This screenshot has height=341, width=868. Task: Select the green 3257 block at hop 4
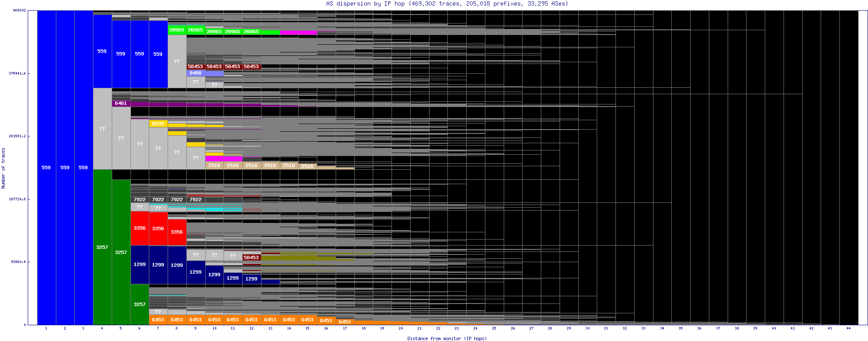tap(102, 247)
